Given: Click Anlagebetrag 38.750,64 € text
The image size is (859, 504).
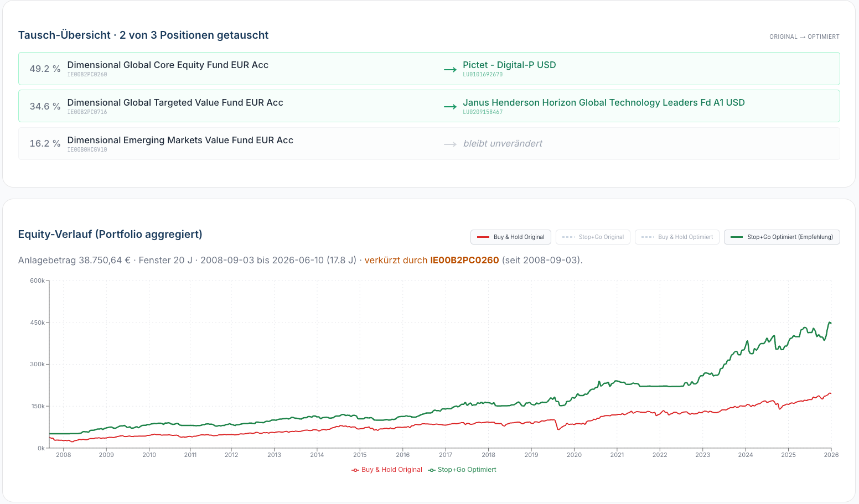Looking at the screenshot, I should pyautogui.click(x=74, y=260).
